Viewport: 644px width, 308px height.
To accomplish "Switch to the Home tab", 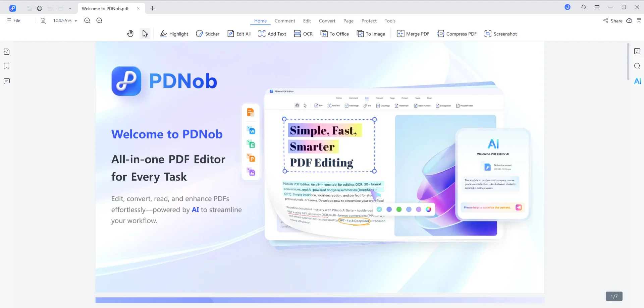I will 260,21.
